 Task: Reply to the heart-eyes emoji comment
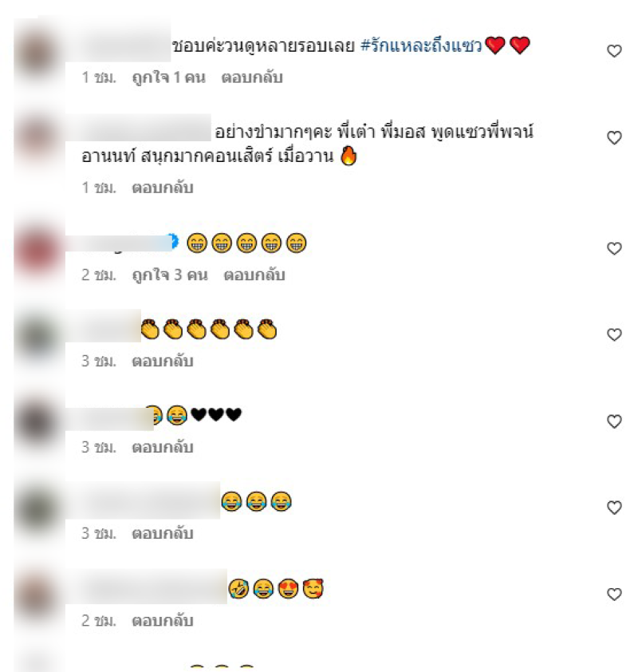tap(163, 620)
